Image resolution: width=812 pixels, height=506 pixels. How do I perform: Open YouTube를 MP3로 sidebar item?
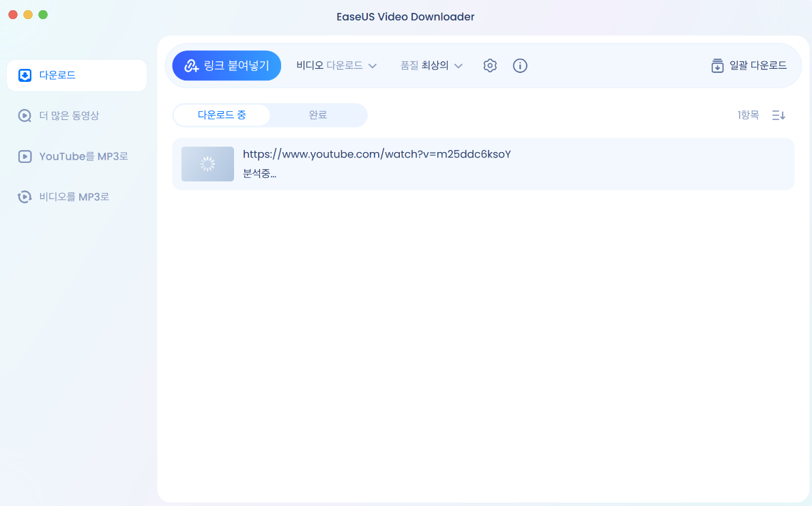click(76, 156)
